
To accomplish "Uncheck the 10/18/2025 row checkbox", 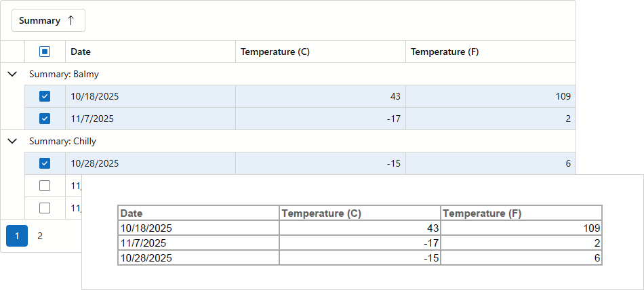I will [x=45, y=96].
